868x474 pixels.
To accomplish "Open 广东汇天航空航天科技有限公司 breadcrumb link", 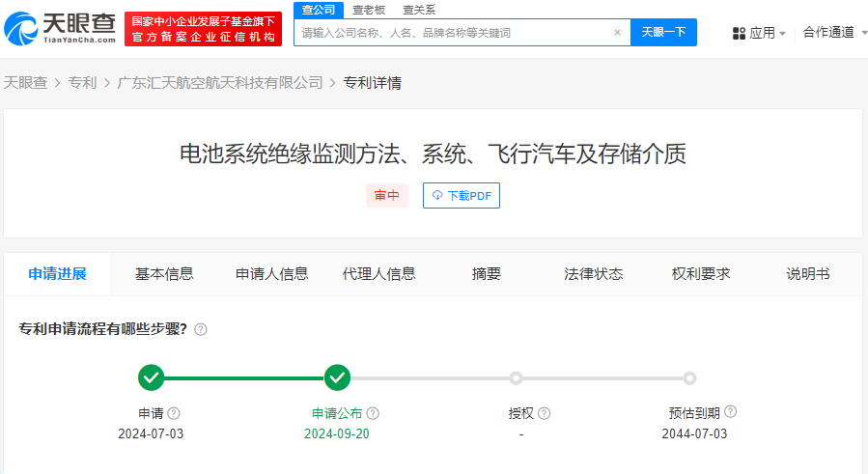I will (219, 83).
